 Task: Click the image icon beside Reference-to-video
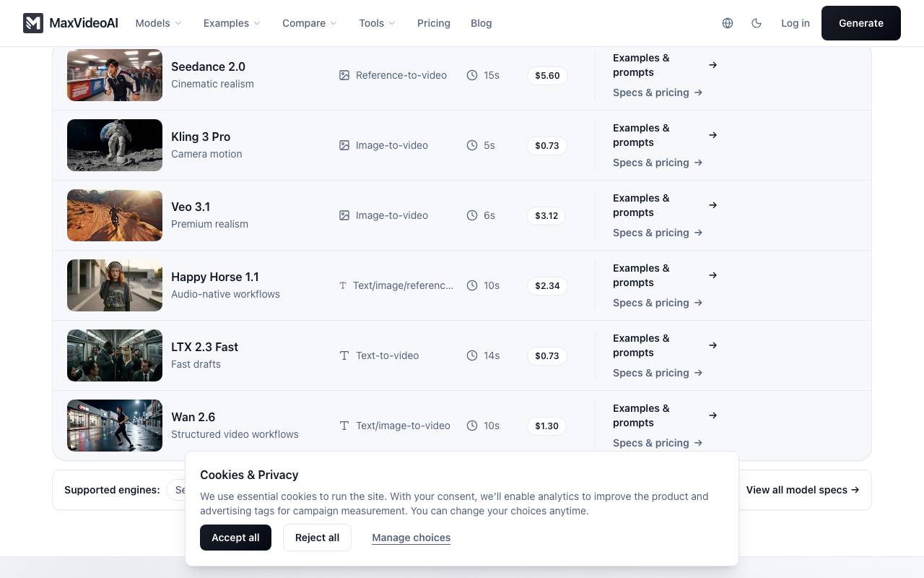(x=344, y=75)
